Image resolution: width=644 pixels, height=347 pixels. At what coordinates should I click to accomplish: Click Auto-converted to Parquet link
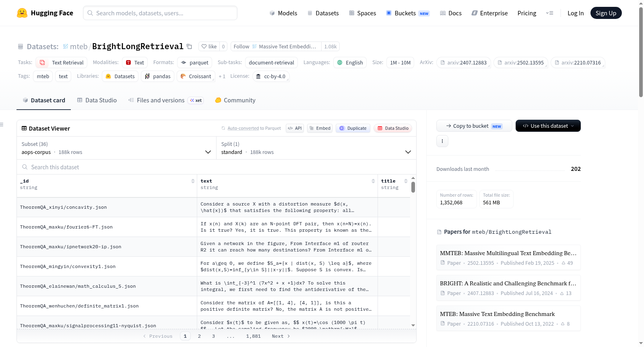click(x=243, y=128)
